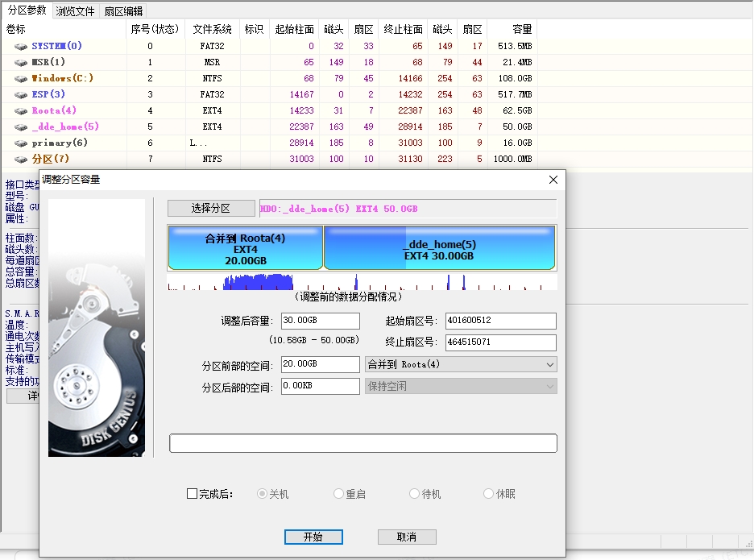Select the 休眠 radio option
The width and height of the screenshot is (754, 560).
click(488, 494)
